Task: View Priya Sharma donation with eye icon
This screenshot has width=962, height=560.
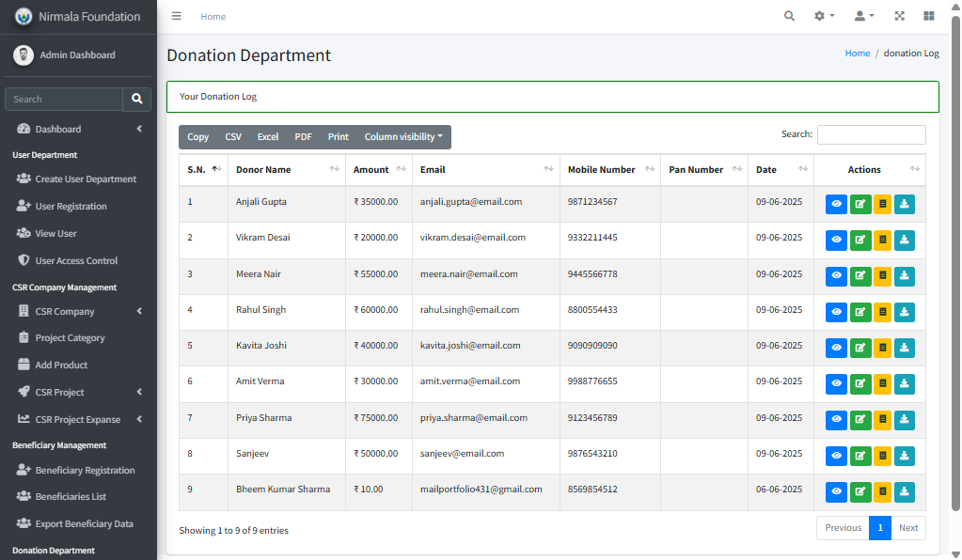Action: coord(836,420)
